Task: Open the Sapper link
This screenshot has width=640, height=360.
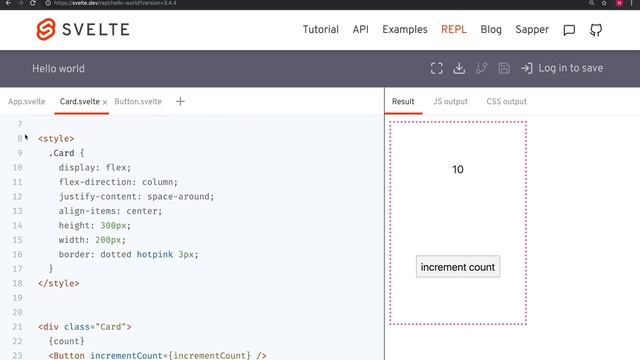Action: click(x=532, y=29)
